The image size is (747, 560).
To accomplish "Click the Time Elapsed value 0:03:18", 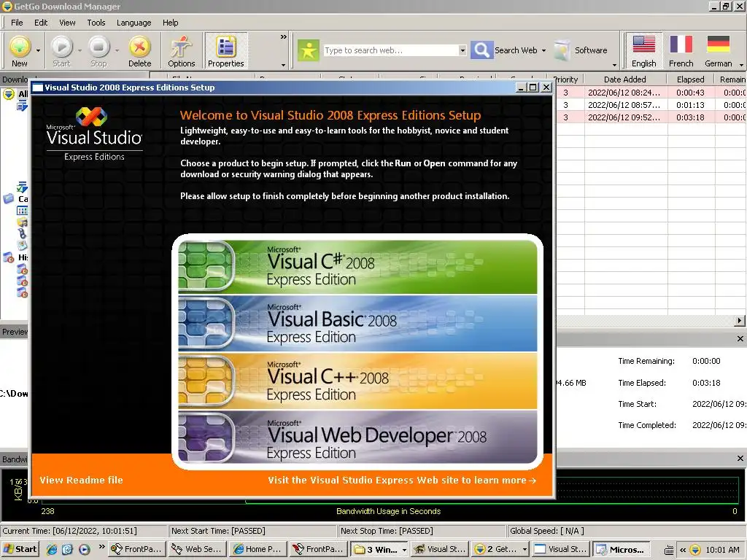I will tap(706, 383).
